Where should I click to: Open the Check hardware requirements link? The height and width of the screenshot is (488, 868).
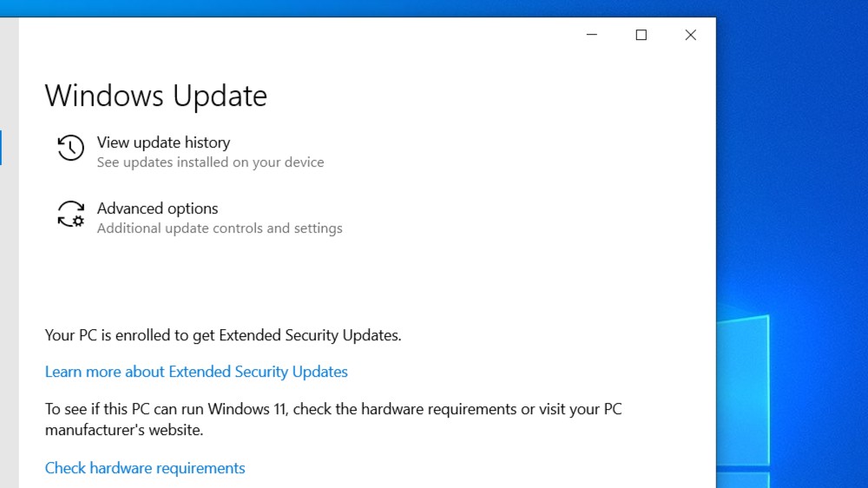[x=145, y=468]
